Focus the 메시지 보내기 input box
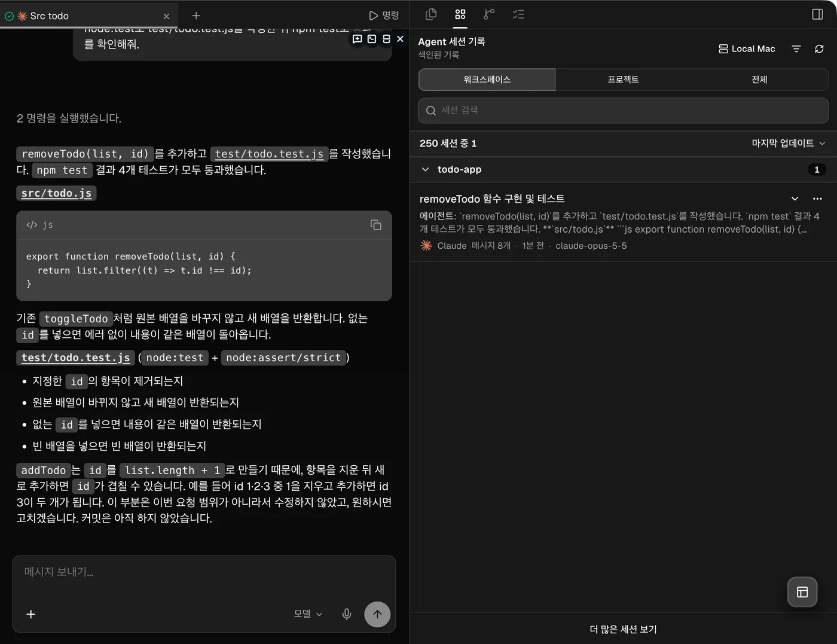Screen dimensions: 837x644 pyautogui.click(x=204, y=572)
